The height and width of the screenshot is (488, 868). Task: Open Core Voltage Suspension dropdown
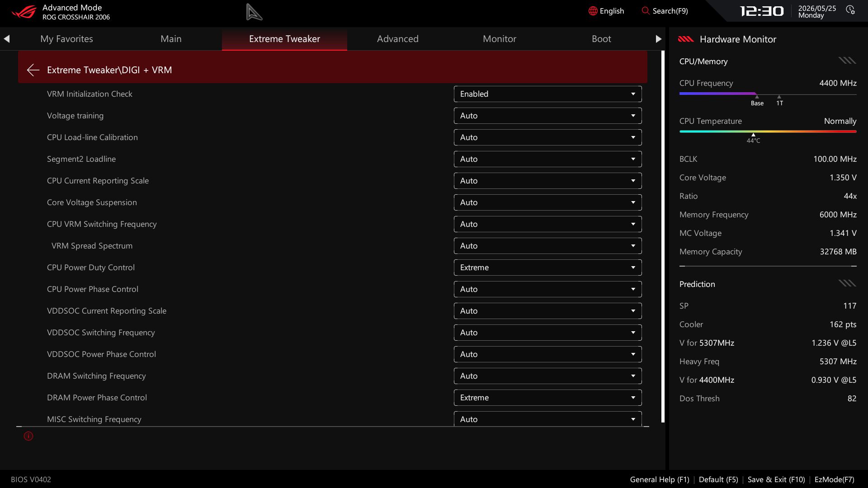547,202
